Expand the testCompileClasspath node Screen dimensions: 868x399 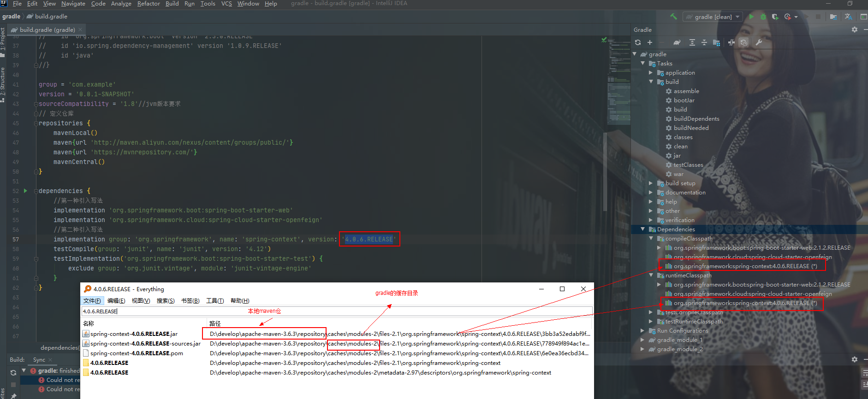coord(651,312)
